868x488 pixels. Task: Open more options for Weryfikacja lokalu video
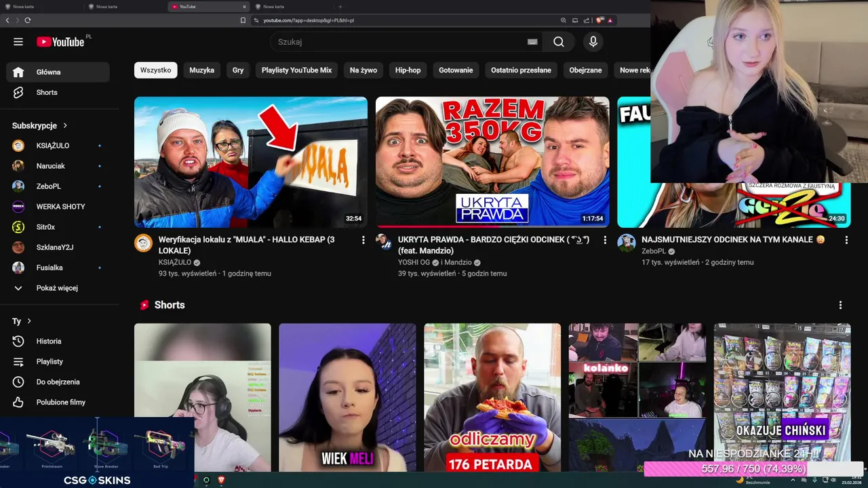[363, 240]
